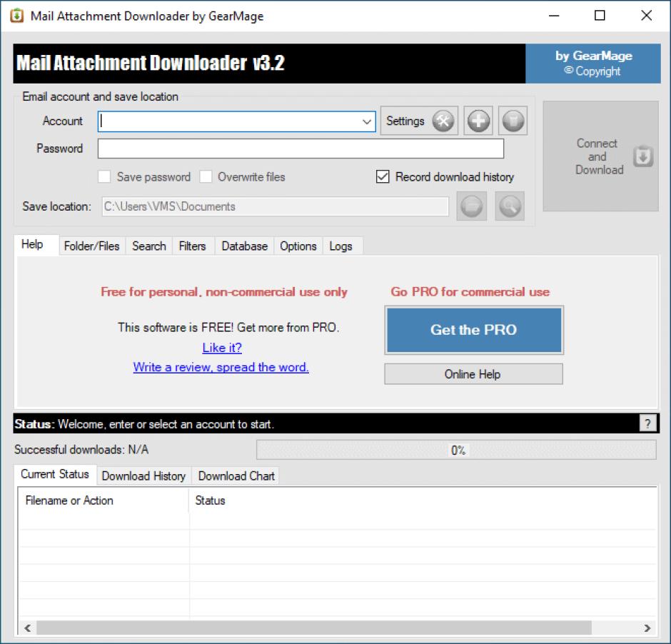Click the scroll left arrow in status list

click(27, 628)
